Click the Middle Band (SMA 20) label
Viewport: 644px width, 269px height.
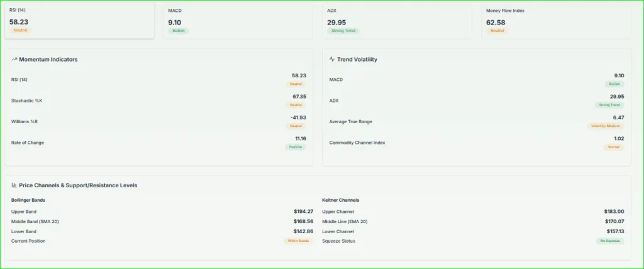[35, 221]
